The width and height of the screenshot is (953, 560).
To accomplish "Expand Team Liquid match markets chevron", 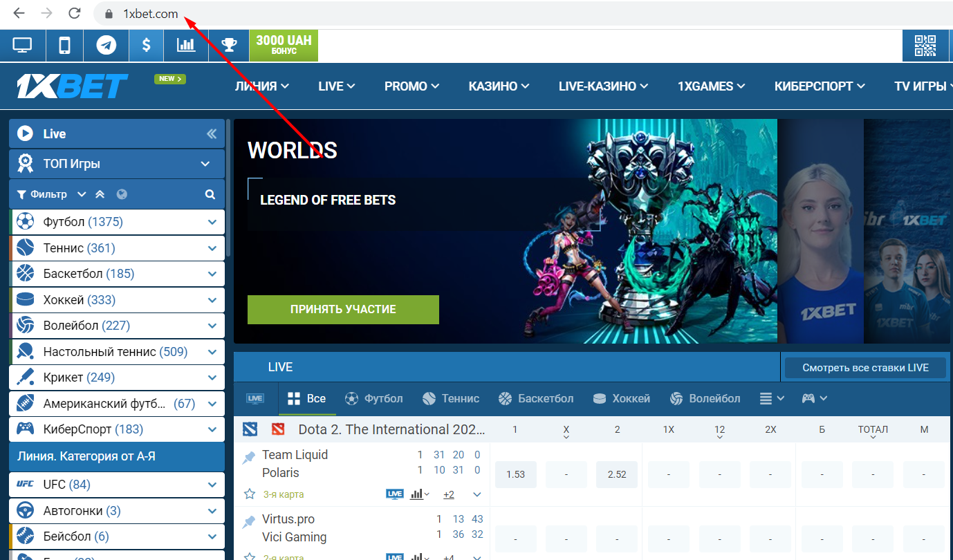I will click(x=476, y=494).
